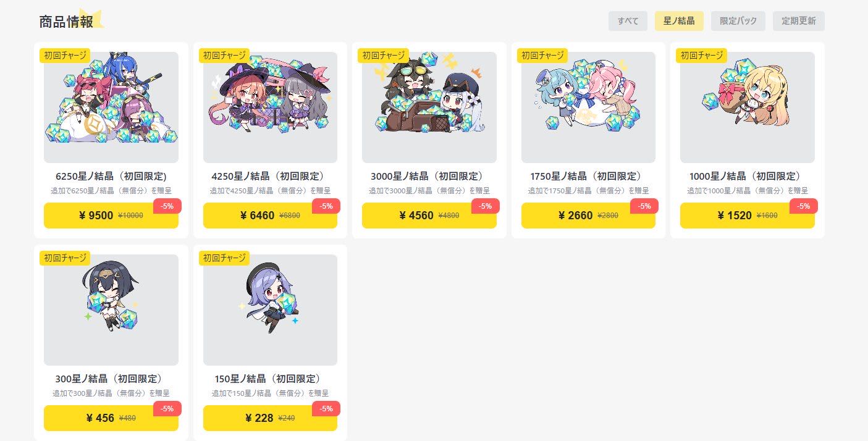Screen dimensions: 868x441
Task: Click the ¥4560 price button
Action: coord(429,216)
